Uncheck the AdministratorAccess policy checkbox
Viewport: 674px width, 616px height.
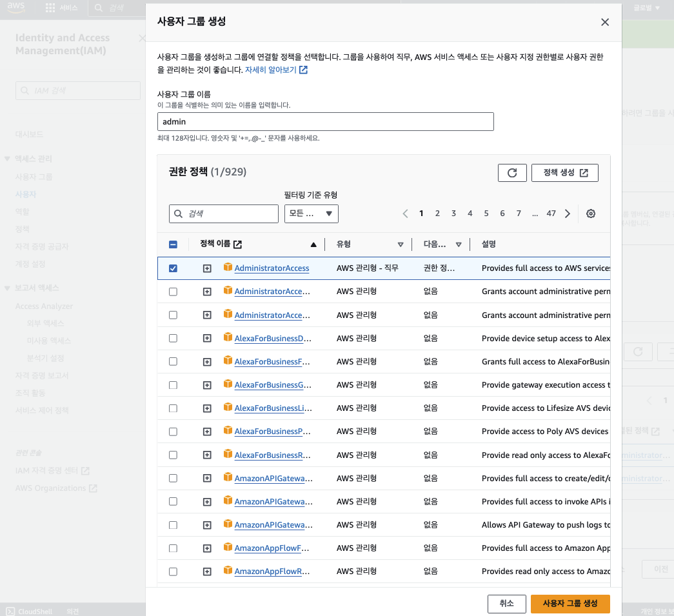click(173, 268)
